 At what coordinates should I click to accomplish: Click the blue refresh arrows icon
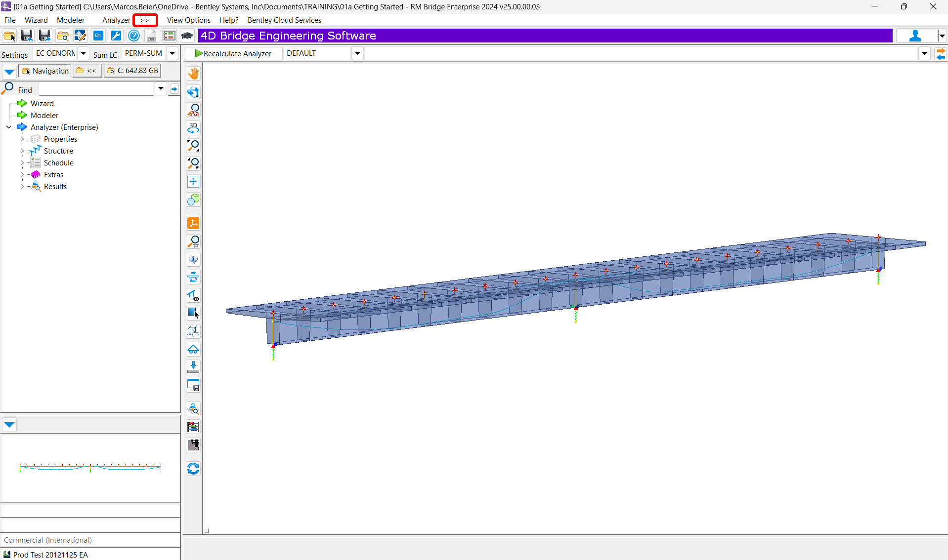pos(193,469)
